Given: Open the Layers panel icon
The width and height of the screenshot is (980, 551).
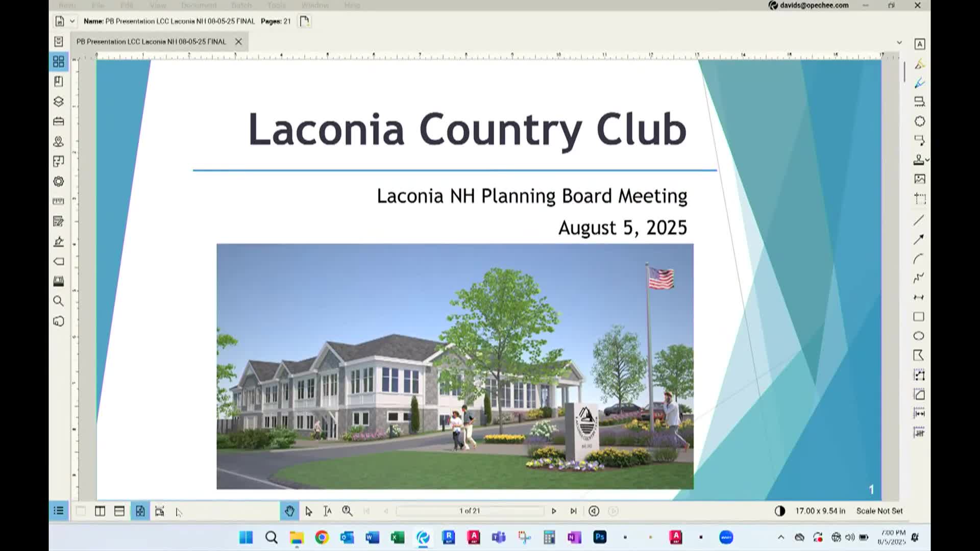Looking at the screenshot, I should [x=59, y=102].
